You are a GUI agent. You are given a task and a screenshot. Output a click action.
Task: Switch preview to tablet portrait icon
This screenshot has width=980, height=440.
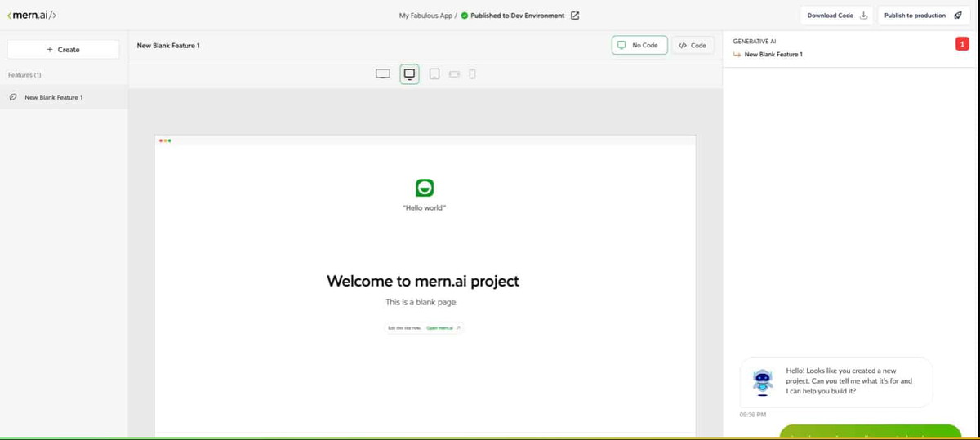click(x=434, y=74)
